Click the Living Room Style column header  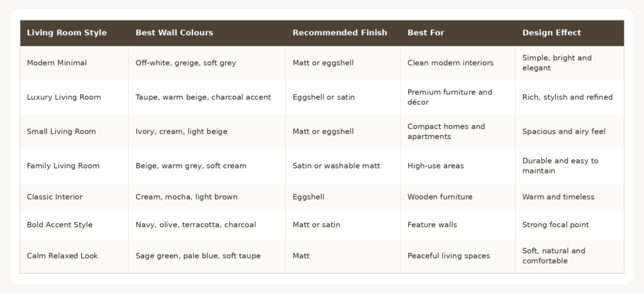(74, 33)
